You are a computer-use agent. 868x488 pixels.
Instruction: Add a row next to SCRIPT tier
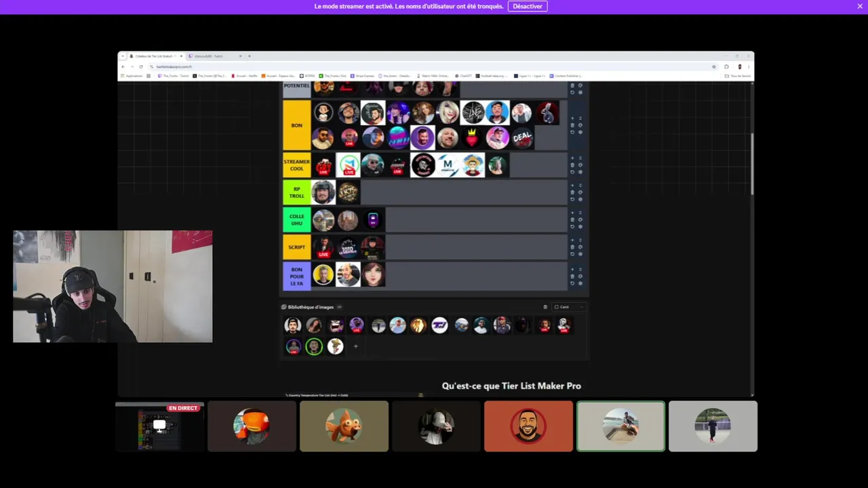point(572,240)
